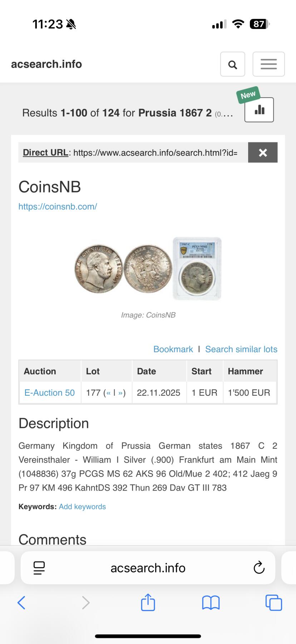The height and width of the screenshot is (644, 296).
Task: Open the coinsnb.com website link
Action: coord(58,206)
